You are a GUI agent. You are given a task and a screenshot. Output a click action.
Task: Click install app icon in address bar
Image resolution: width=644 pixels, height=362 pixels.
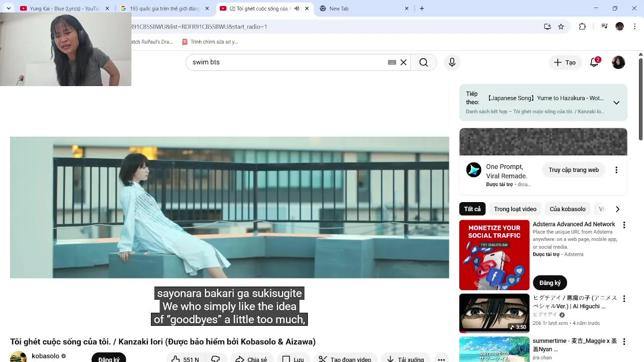547,27
